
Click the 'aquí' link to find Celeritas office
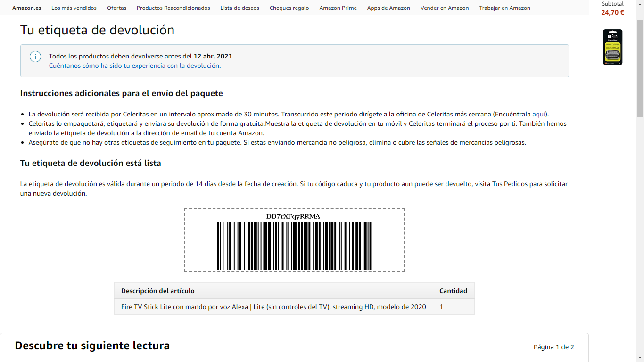pyautogui.click(x=539, y=114)
